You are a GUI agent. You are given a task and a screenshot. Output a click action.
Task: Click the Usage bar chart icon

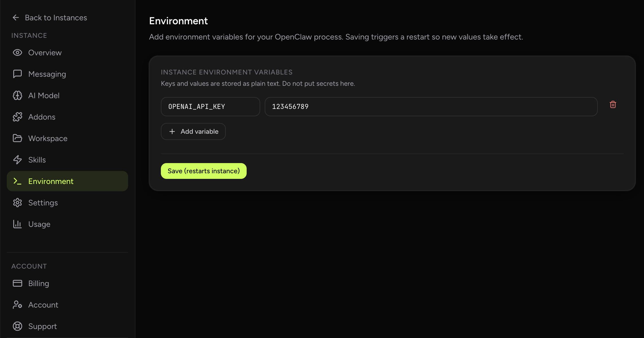point(17,224)
